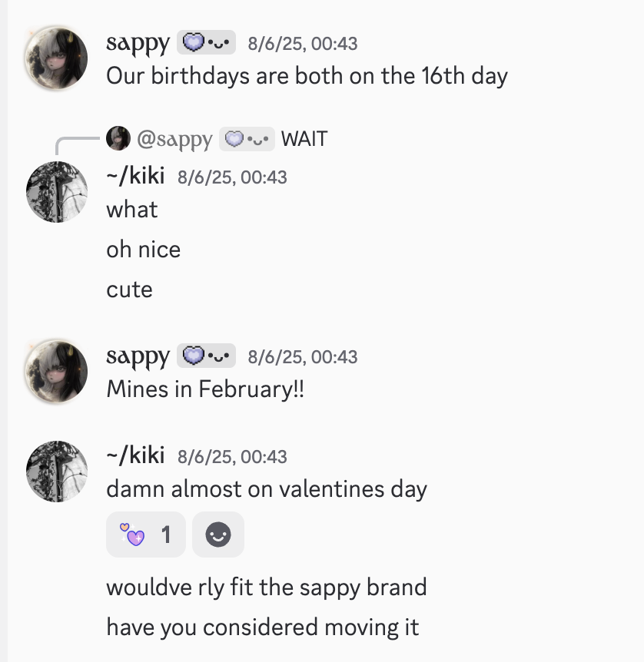The image size is (644, 662).
Task: Click heart server tag beside first sappy username
Action: (x=206, y=43)
